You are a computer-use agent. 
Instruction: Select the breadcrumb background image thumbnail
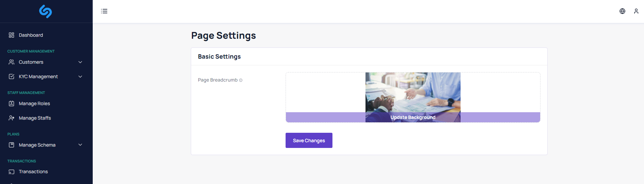coord(413,92)
